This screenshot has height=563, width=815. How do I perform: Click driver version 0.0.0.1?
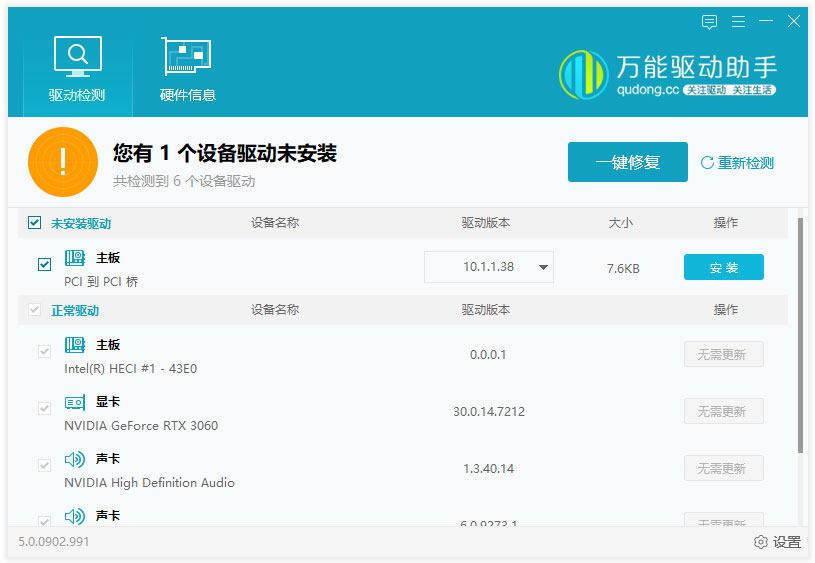(x=488, y=355)
